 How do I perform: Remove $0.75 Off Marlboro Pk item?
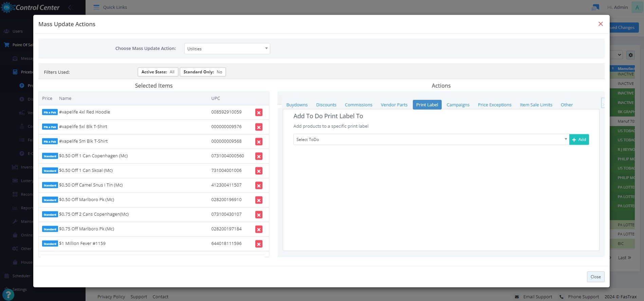point(259,229)
